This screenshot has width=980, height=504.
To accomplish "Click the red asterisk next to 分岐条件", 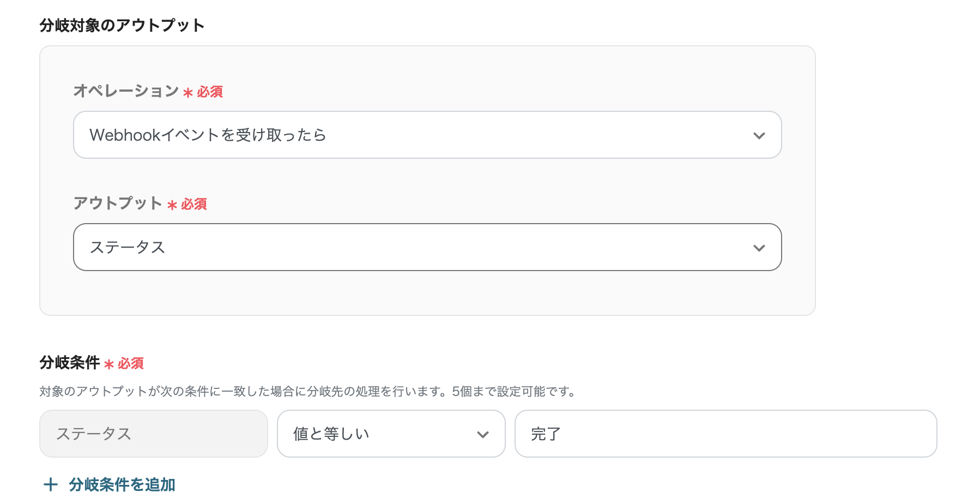I will (110, 363).
